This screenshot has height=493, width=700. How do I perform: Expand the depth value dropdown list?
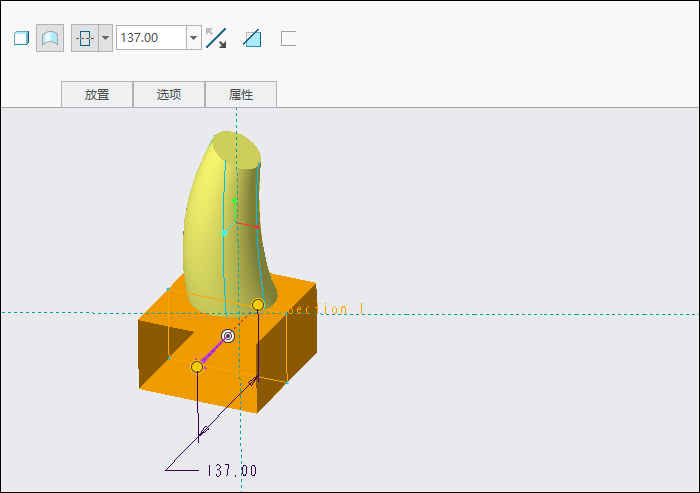pos(194,38)
